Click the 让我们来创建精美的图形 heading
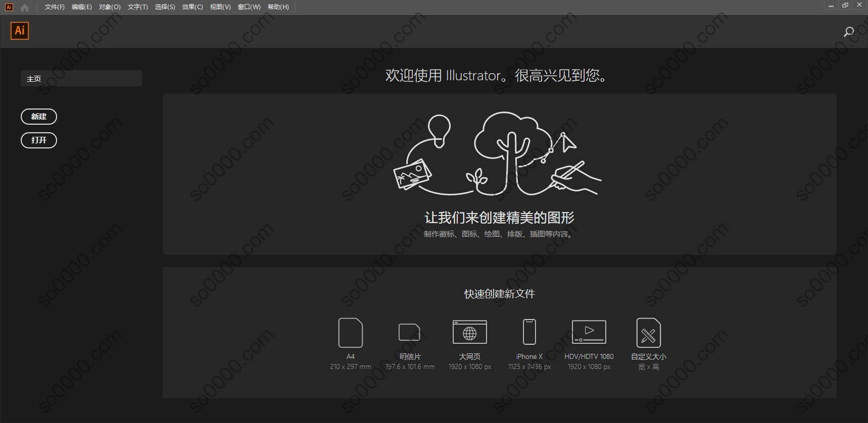 (500, 218)
